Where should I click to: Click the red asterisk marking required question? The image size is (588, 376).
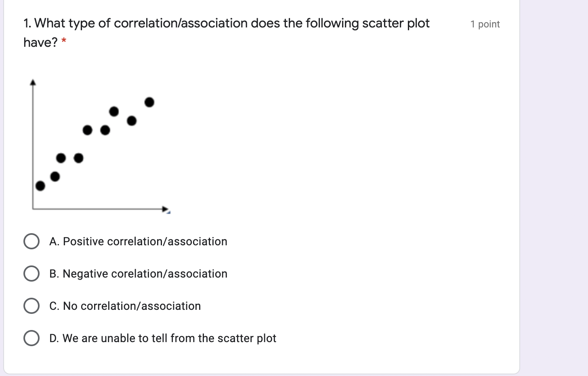tap(64, 41)
